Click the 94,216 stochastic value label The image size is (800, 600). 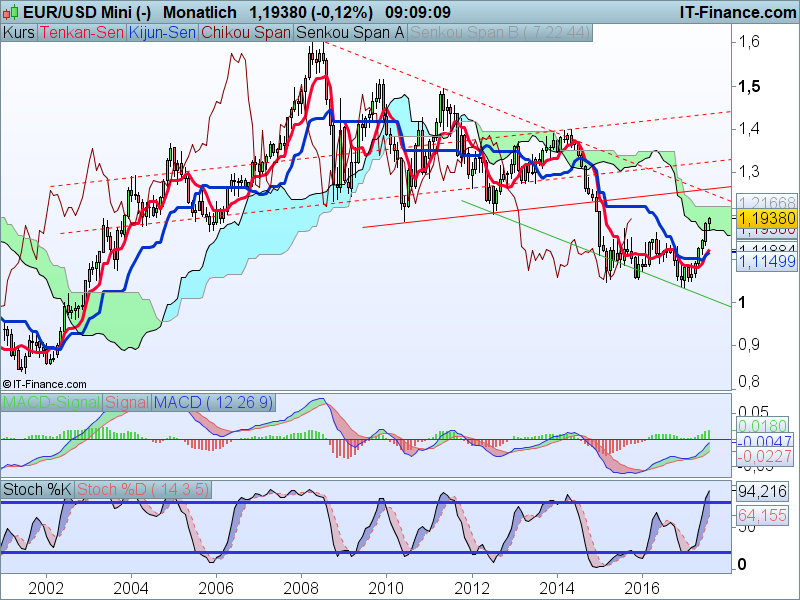[x=762, y=491]
